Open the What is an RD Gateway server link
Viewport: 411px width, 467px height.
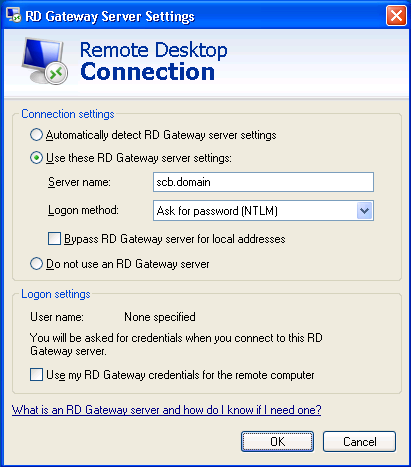coord(166,410)
